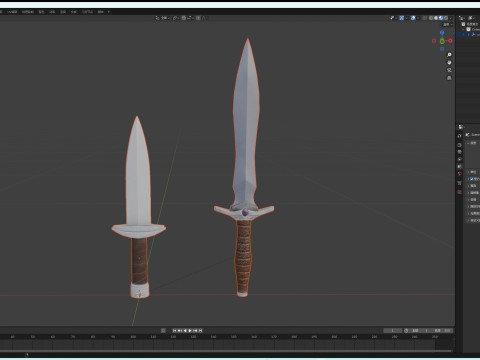Select material preview shading mode
The image size is (480, 360).
[441, 18]
